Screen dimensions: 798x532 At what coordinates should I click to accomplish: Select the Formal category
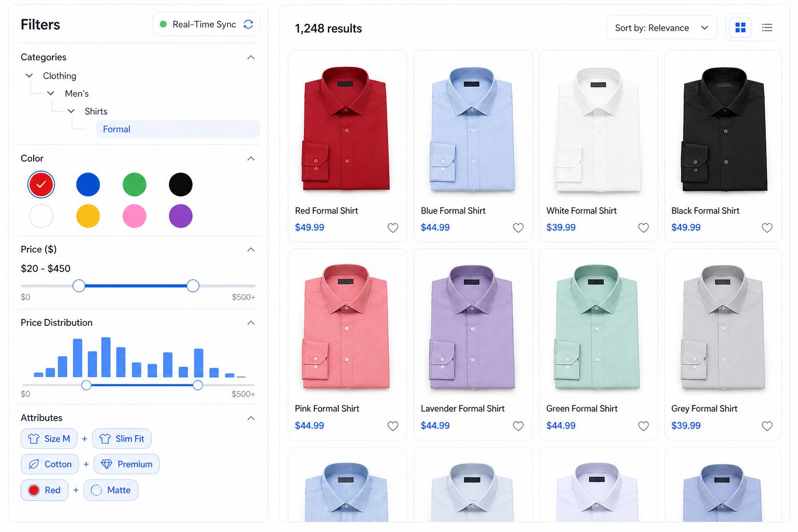point(178,129)
